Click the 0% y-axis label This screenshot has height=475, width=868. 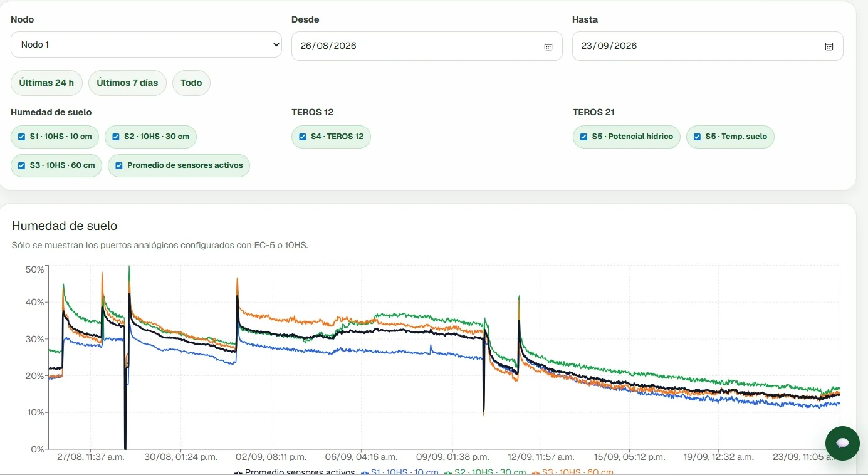click(37, 449)
